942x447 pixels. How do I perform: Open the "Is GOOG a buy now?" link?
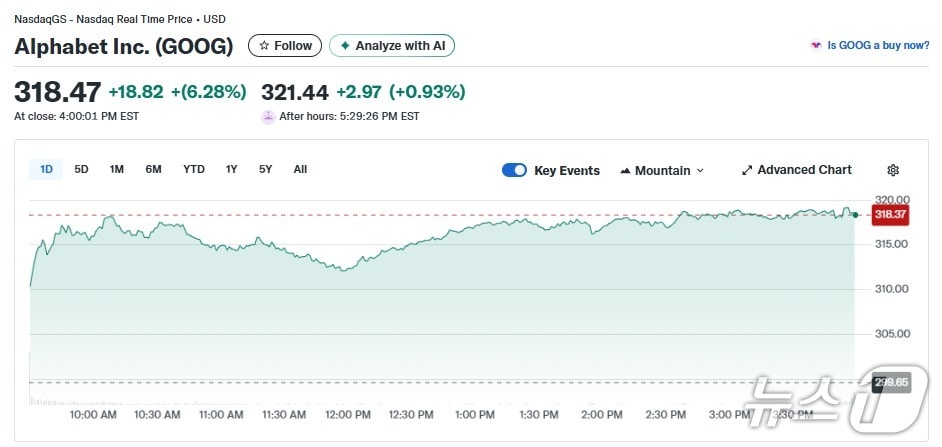click(878, 46)
